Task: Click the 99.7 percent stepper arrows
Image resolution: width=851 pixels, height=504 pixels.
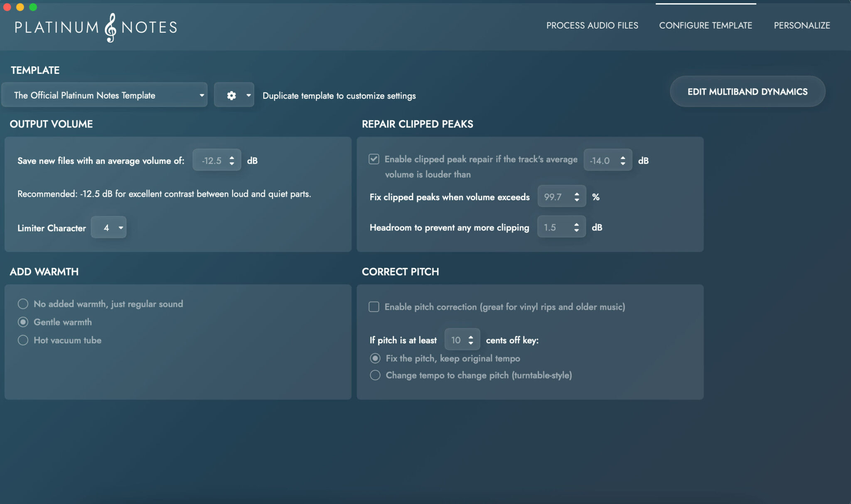Action: pos(577,197)
